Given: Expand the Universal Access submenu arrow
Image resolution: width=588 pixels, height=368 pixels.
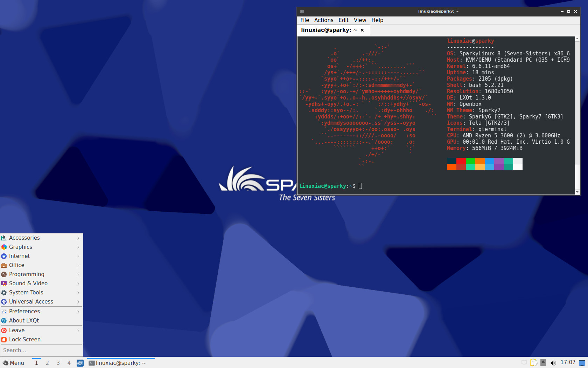Looking at the screenshot, I should click(78, 302).
